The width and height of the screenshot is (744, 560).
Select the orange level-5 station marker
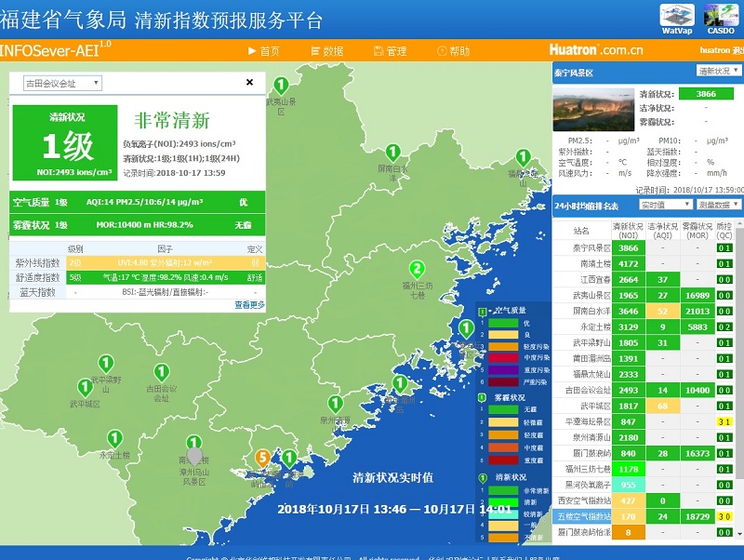(262, 457)
